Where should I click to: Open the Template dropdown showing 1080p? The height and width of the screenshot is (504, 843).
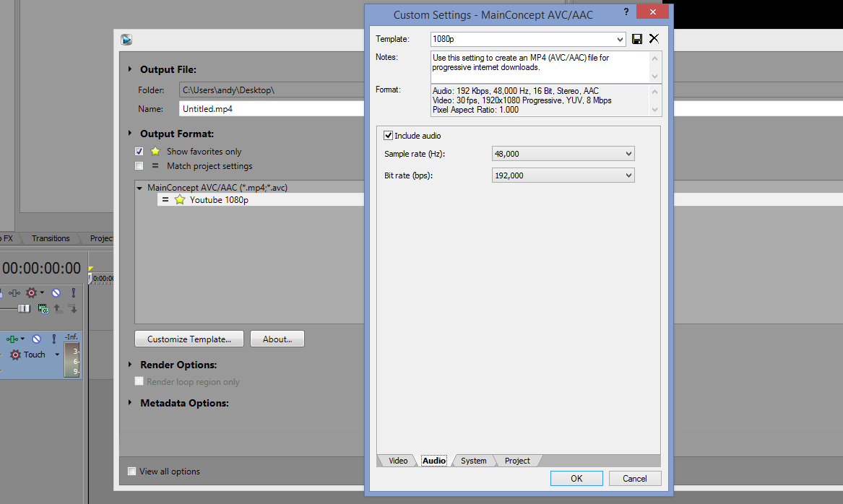click(x=620, y=39)
